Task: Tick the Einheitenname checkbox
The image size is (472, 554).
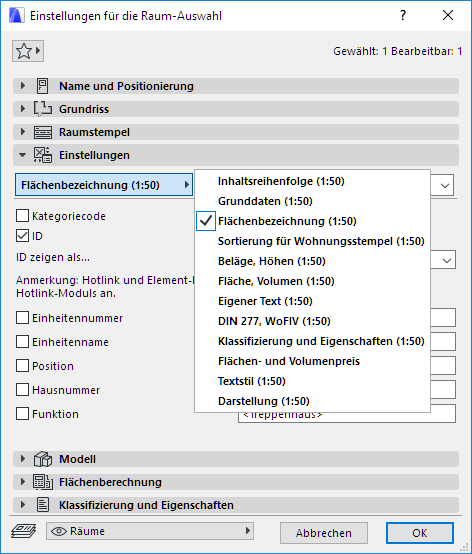Action: pos(22,342)
